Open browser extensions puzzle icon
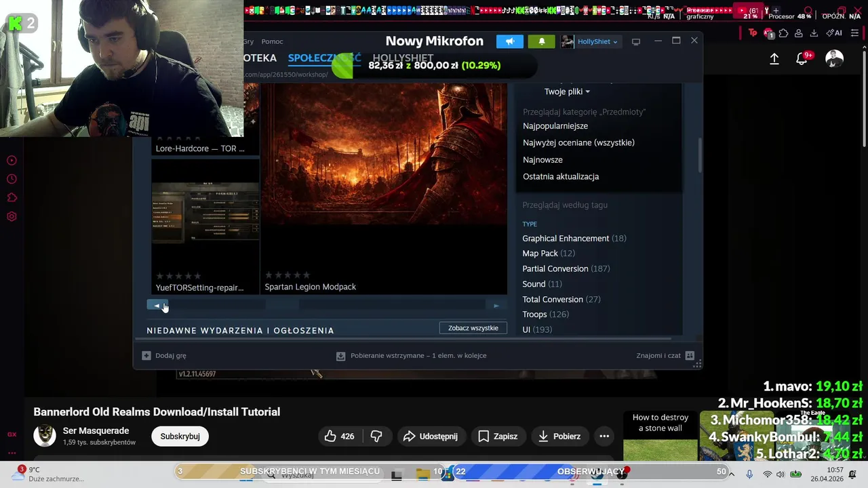The image size is (868, 488). click(x=784, y=33)
